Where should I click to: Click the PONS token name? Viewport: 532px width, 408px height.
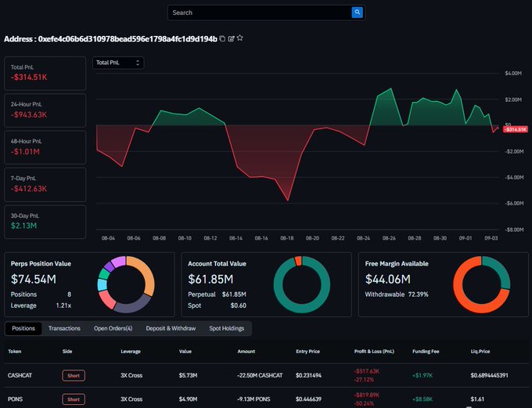pos(15,399)
